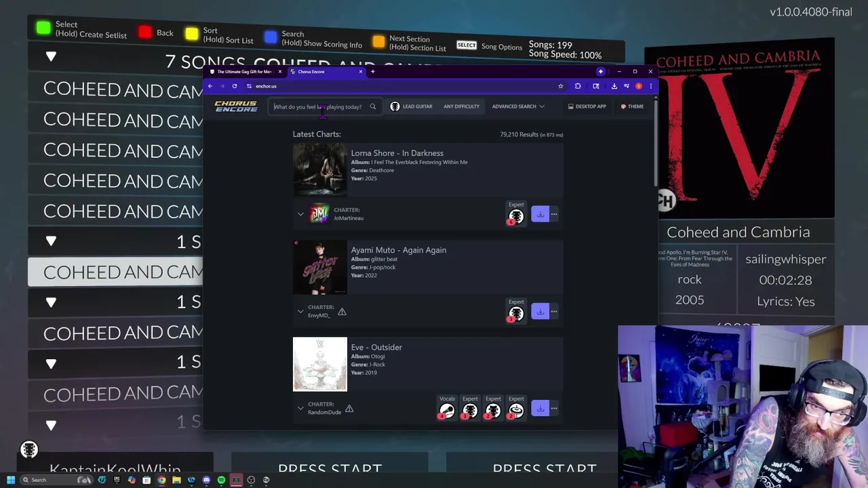Screen dimensions: 868x488
Task: Click the orange Next Section button in Clone Hero
Action: click(378, 42)
